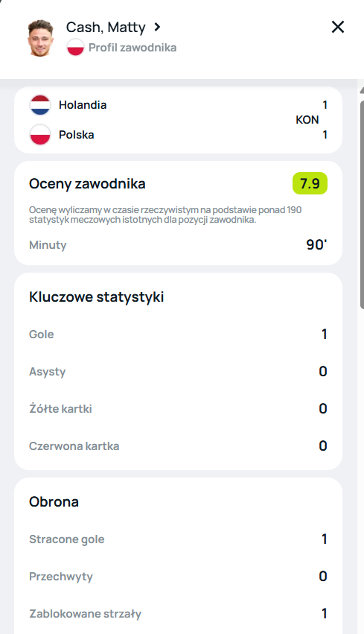
Task: Open Matty Cash player photo
Action: tap(40, 38)
